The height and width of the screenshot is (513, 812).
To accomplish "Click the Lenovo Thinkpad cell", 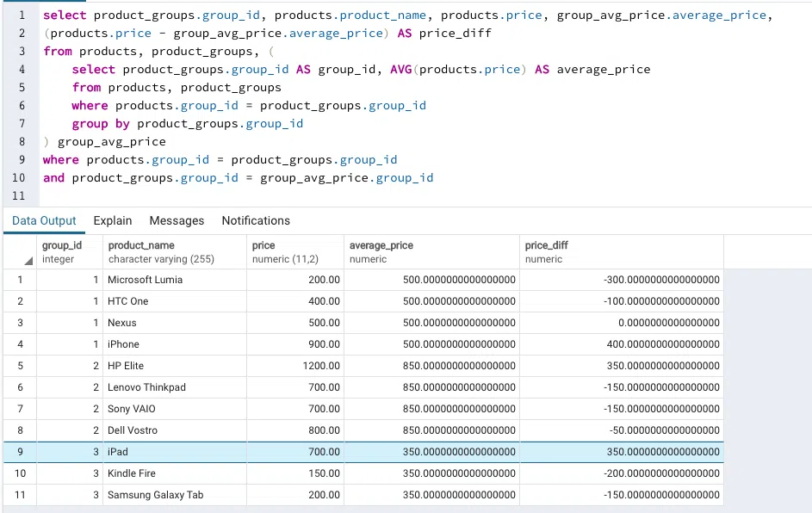I will pos(175,387).
